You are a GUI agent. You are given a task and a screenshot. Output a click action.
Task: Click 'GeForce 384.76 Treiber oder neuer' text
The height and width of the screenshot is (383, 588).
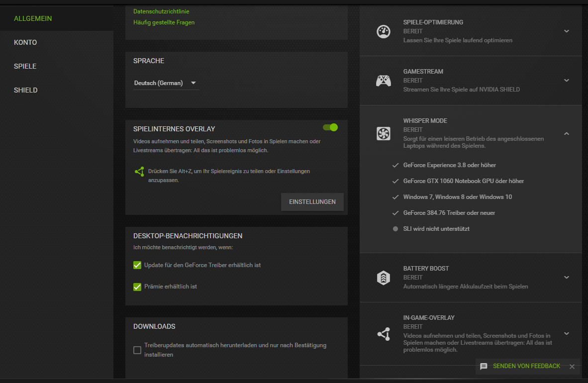[449, 213]
